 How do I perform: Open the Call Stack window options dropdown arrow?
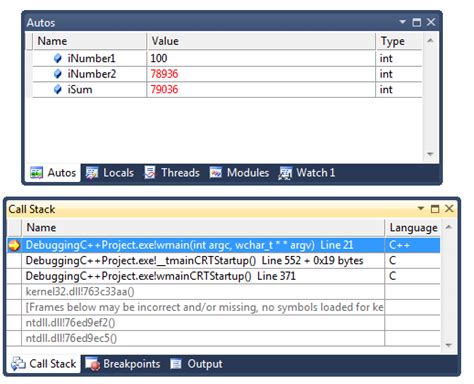click(x=421, y=209)
